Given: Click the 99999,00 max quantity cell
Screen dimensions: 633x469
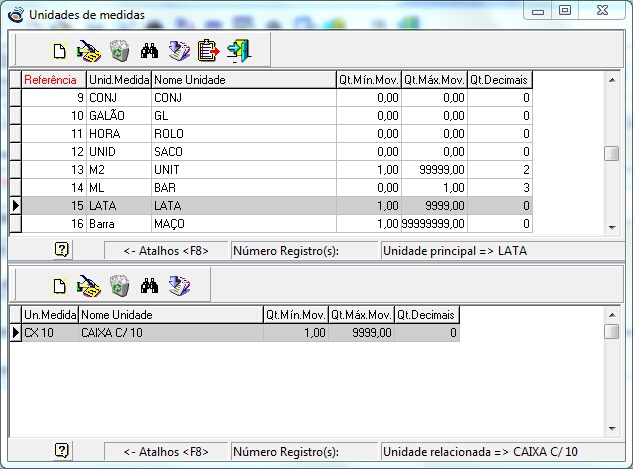Looking at the screenshot, I should [434, 170].
